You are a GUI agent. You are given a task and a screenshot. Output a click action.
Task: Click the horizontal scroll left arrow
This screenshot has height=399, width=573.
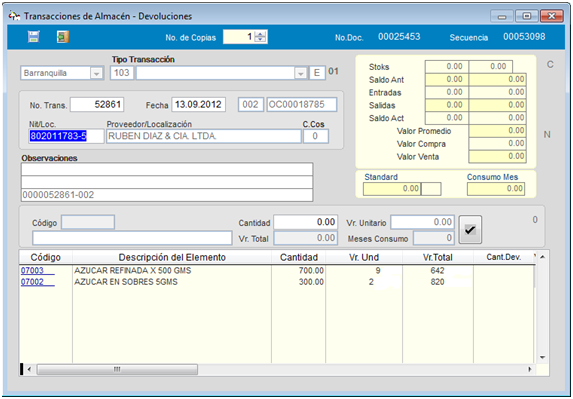[x=29, y=369]
